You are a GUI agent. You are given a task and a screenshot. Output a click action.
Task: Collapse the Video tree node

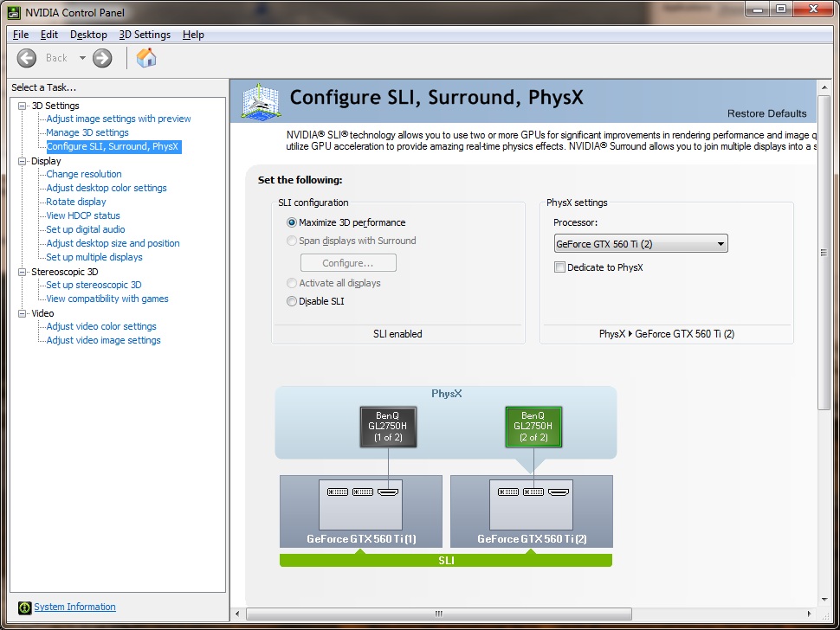[22, 313]
